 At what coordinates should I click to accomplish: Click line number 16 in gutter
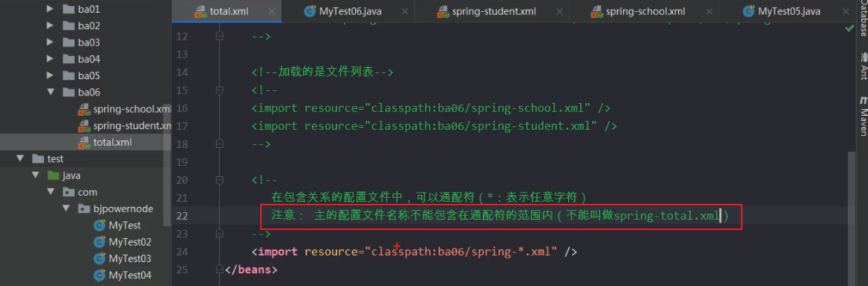tap(181, 108)
